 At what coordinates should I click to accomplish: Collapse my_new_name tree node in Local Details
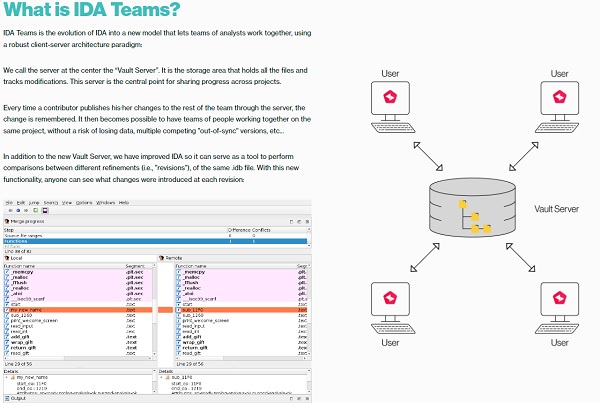click(x=7, y=377)
